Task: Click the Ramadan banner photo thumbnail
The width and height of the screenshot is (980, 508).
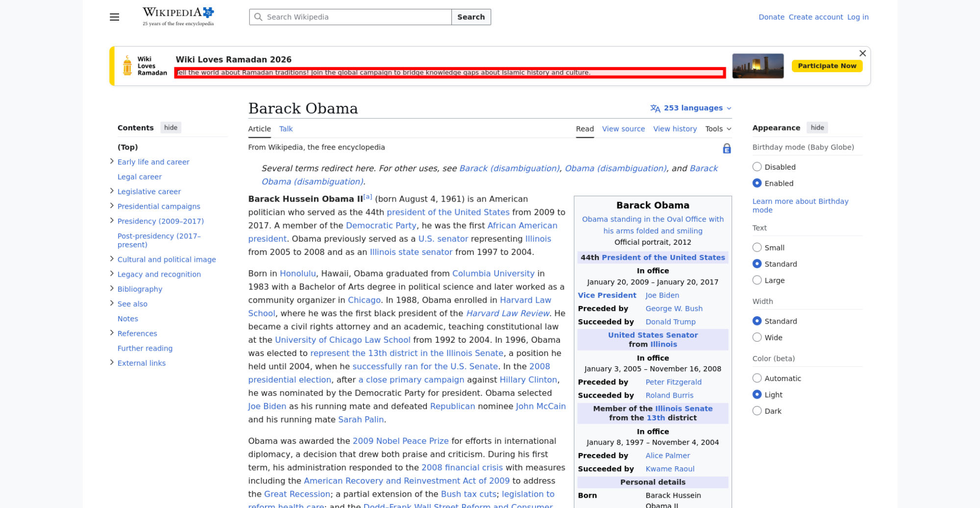Action: click(758, 66)
